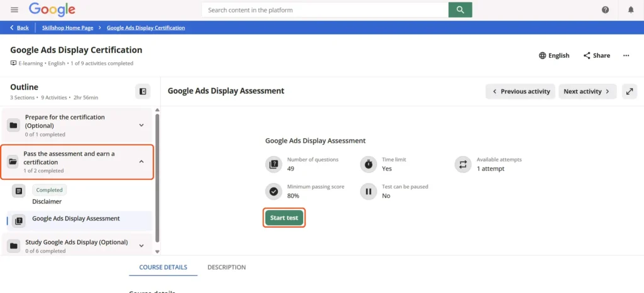Expand activity to fullscreen
The height and width of the screenshot is (293, 644).
point(629,92)
